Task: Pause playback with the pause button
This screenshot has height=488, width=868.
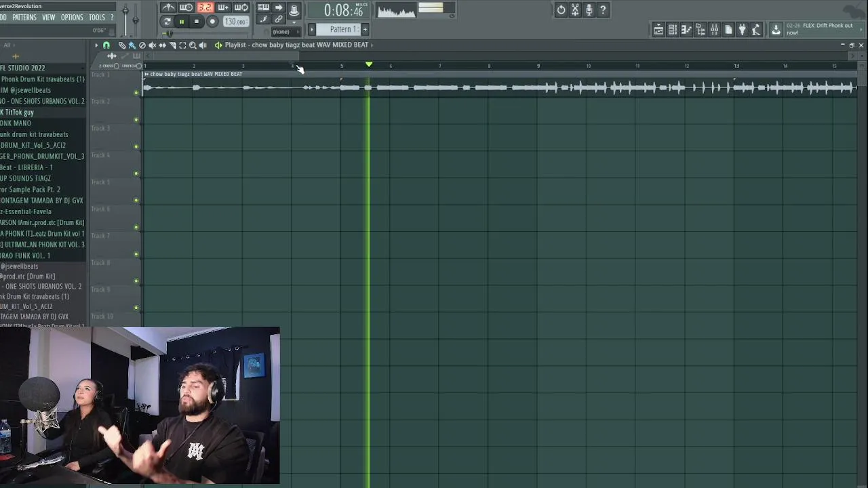Action: coord(182,22)
